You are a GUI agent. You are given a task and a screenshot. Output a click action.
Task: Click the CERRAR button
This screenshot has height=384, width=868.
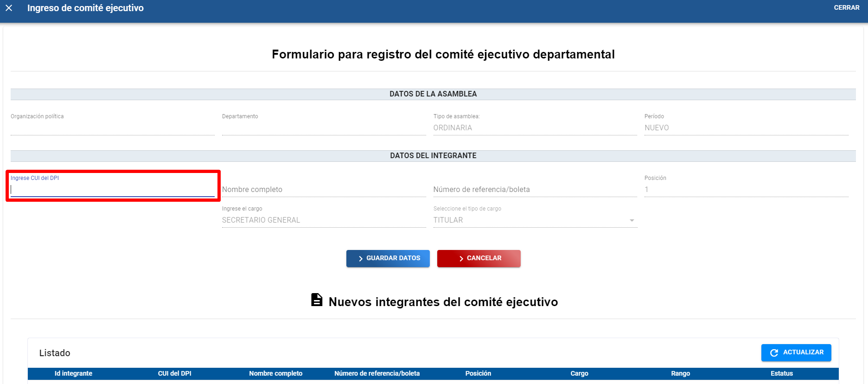coord(846,8)
